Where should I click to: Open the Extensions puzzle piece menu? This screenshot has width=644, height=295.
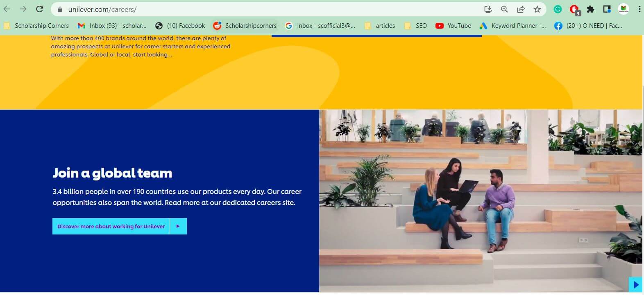point(590,9)
